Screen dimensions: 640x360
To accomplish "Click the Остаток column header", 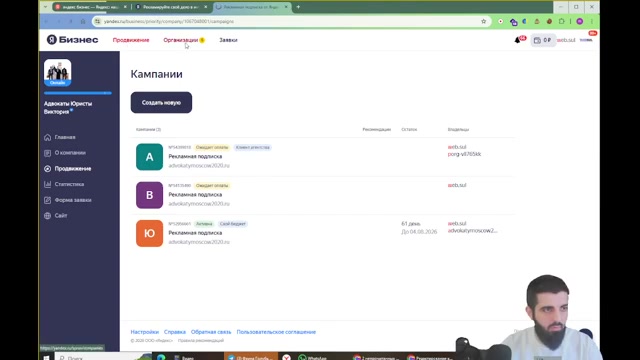I will (409, 129).
